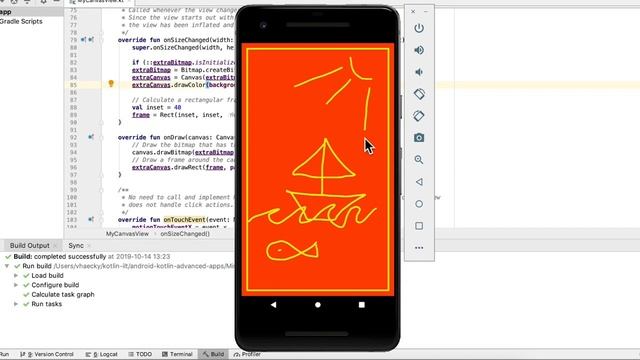The width and height of the screenshot is (640, 360).
Task: Open the TODO tool window
Action: coord(140,354)
